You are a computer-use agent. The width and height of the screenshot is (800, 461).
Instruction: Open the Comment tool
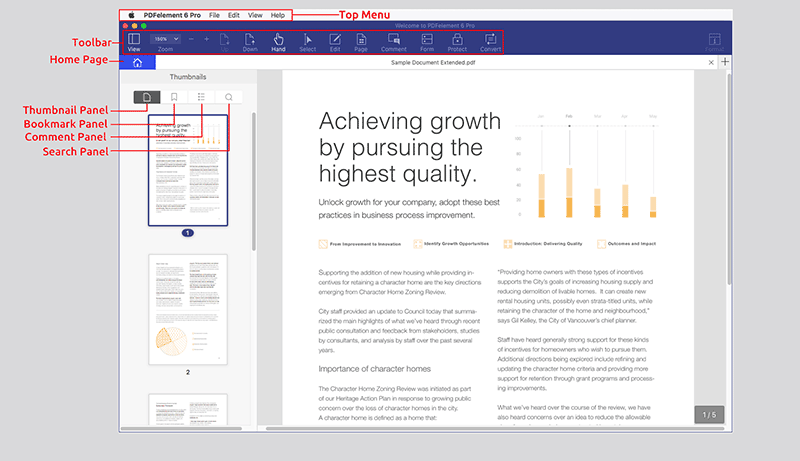pos(394,42)
